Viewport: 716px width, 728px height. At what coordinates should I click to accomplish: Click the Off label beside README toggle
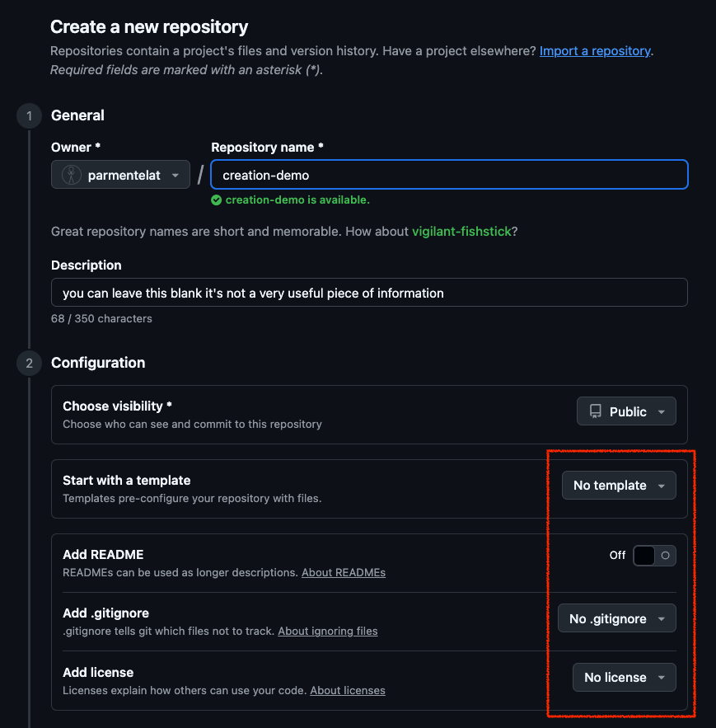pos(617,556)
